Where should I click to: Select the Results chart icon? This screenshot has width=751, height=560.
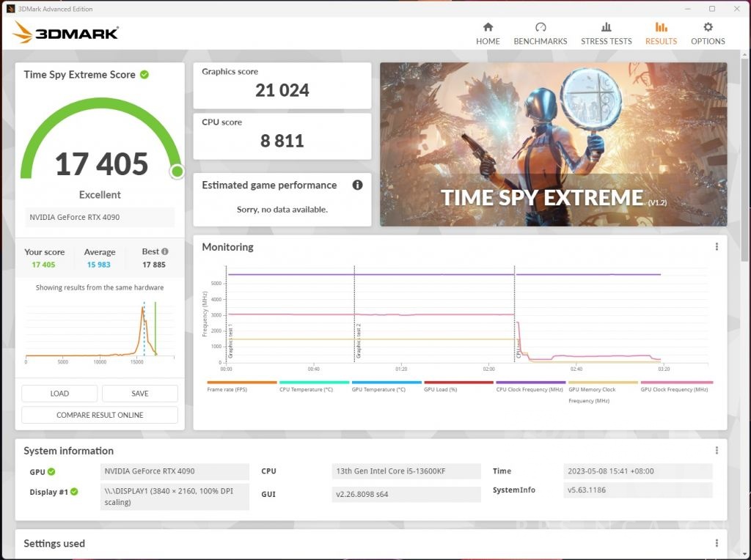(x=661, y=27)
